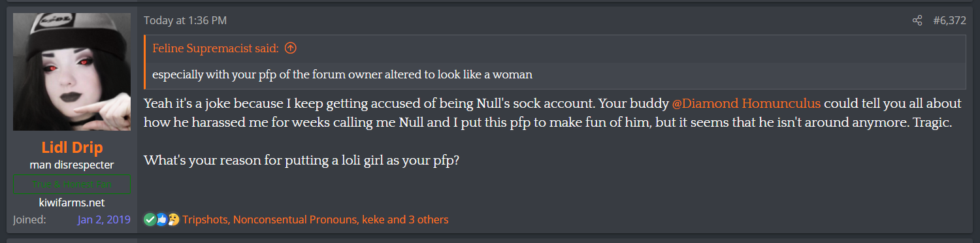The width and height of the screenshot is (980, 243).
Task: Click the Today at 1:36 PM timestamp
Action: 185,20
